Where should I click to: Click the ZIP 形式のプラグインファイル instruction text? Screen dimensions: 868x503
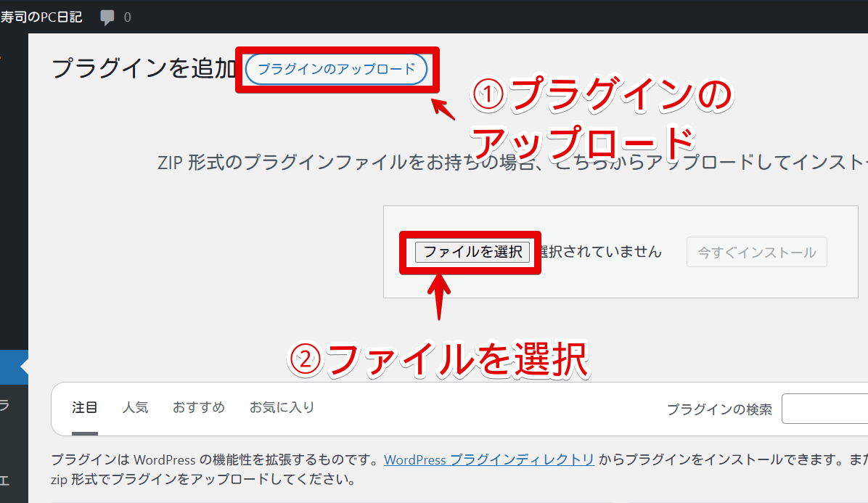pyautogui.click(x=512, y=163)
